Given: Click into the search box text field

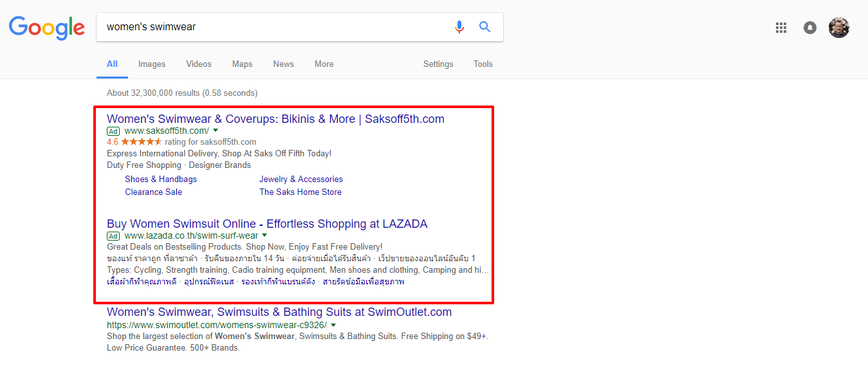Looking at the screenshot, I should click(x=270, y=27).
